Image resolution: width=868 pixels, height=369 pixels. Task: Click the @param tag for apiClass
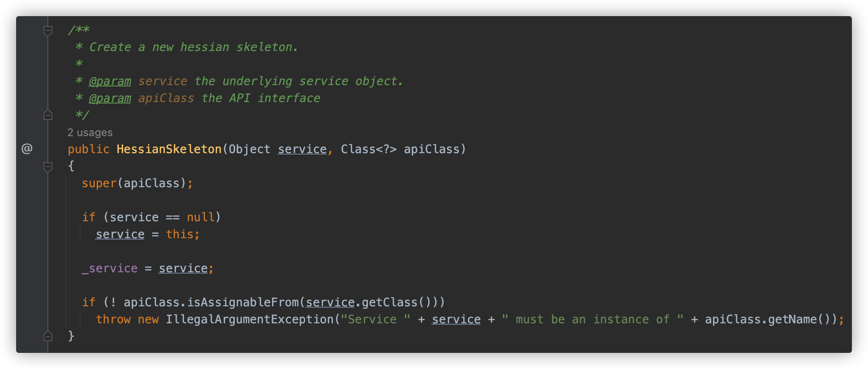click(110, 99)
